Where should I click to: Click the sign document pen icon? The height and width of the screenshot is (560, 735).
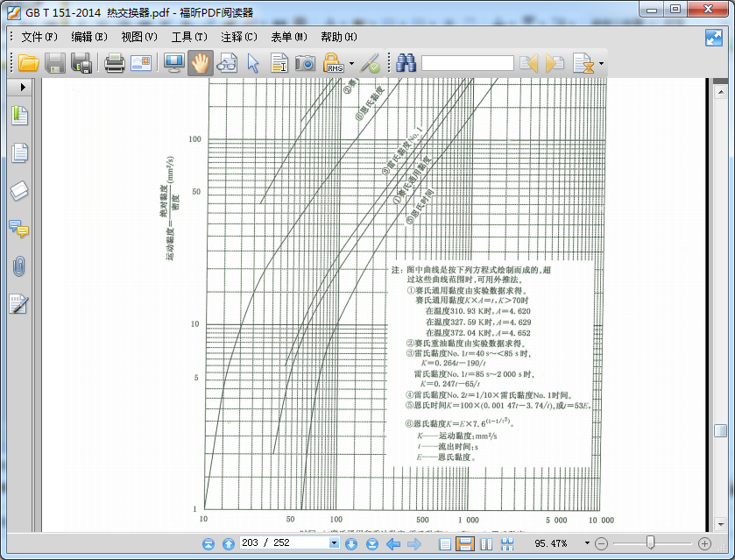pyautogui.click(x=371, y=63)
